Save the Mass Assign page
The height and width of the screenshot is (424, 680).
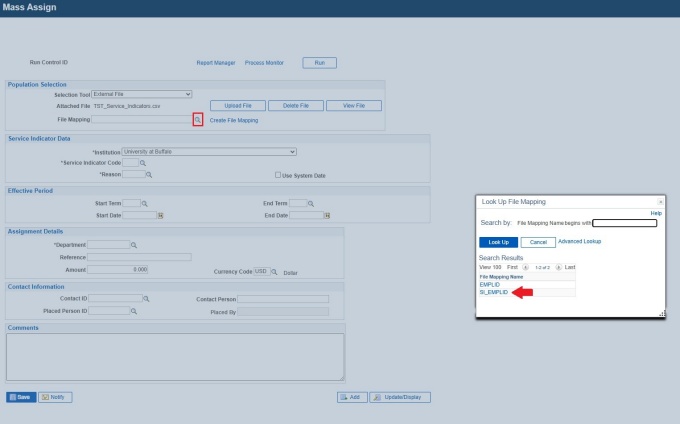coord(20,397)
